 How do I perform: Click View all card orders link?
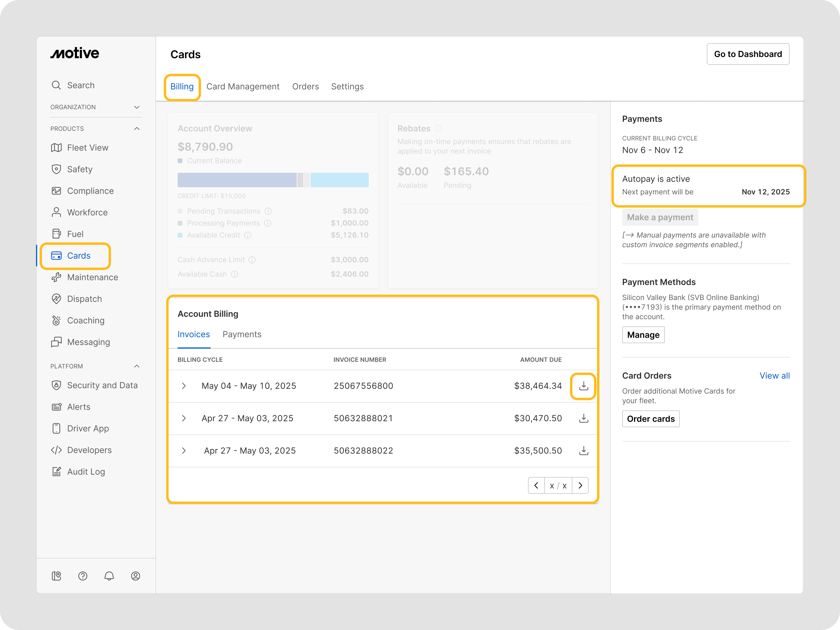click(774, 376)
